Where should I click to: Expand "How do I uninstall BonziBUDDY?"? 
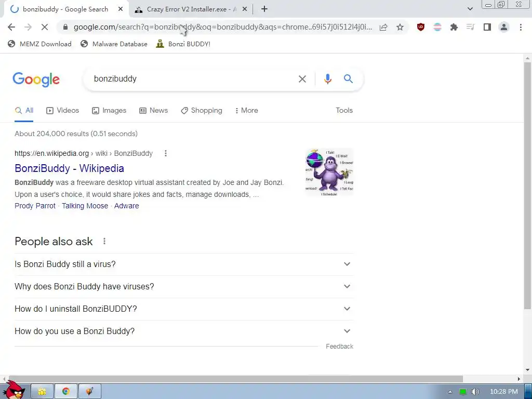[x=184, y=309]
